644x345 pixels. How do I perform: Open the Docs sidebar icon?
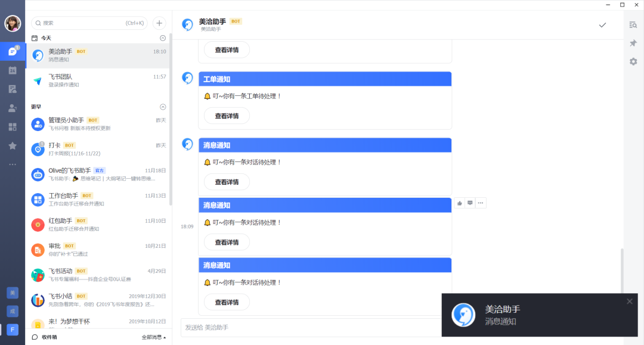pos(13,89)
